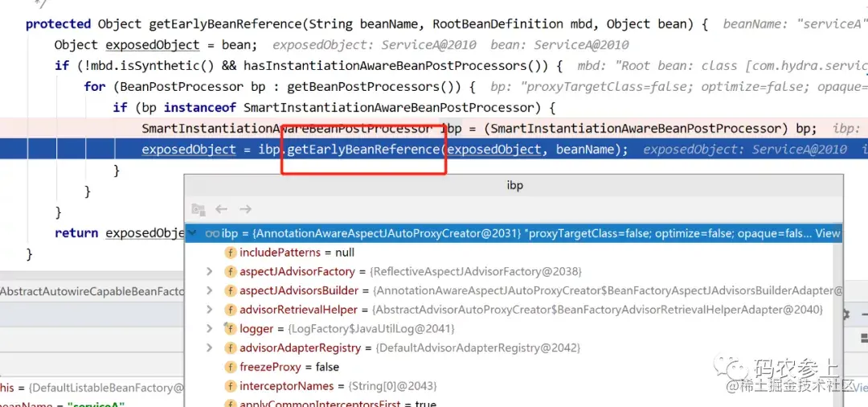Click the AbstractAdvisorAutoProxyCreator$BeanFactoryAdvisorRetrievalHelperAdapter@2040 value
868x407 pixels.
[598, 310]
